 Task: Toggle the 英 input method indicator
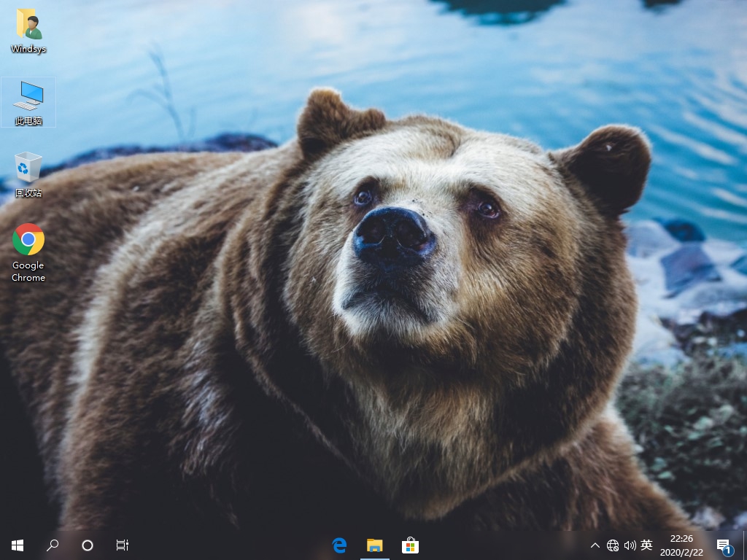646,545
